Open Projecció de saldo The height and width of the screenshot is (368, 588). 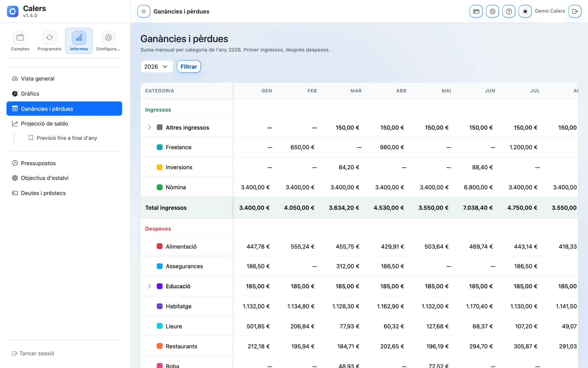tap(64, 124)
